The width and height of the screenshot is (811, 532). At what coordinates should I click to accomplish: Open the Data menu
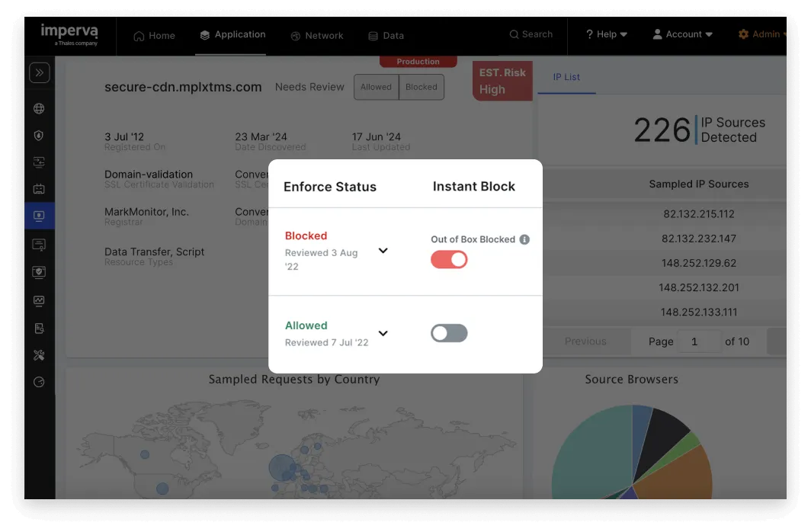click(386, 36)
